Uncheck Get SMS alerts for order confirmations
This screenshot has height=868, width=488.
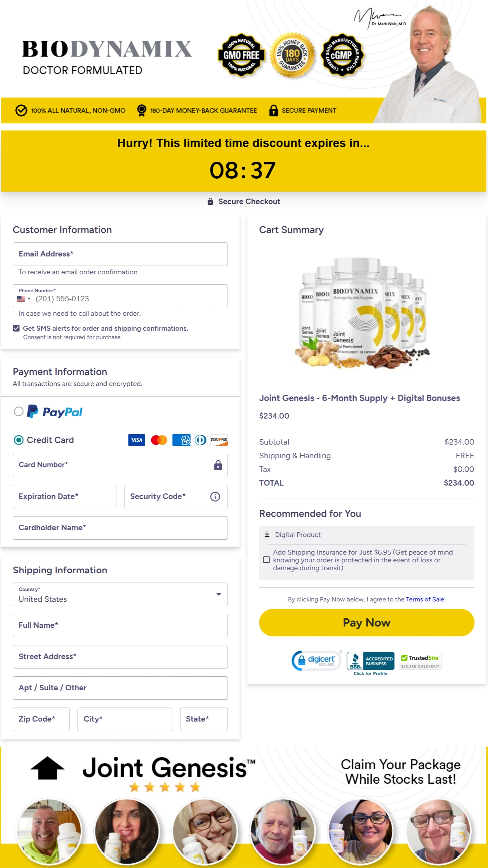16,328
